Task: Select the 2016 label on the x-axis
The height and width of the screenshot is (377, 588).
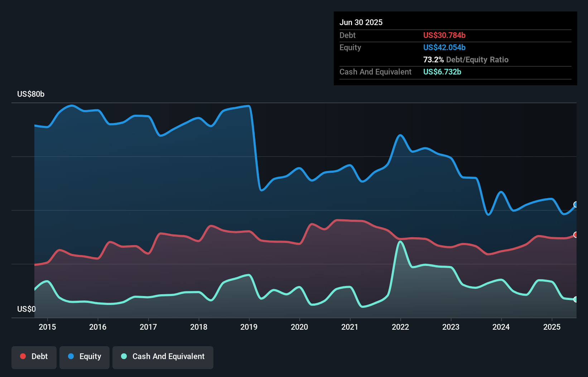Action: (98, 327)
